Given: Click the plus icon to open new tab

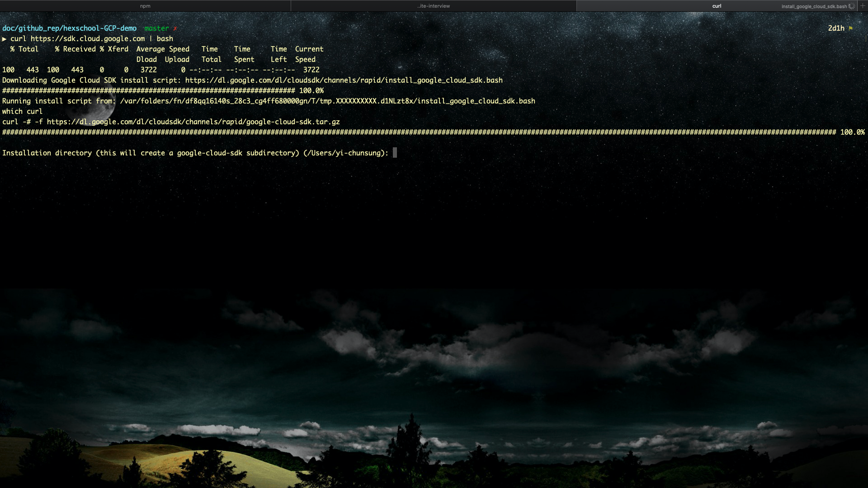Looking at the screenshot, I should (863, 6).
